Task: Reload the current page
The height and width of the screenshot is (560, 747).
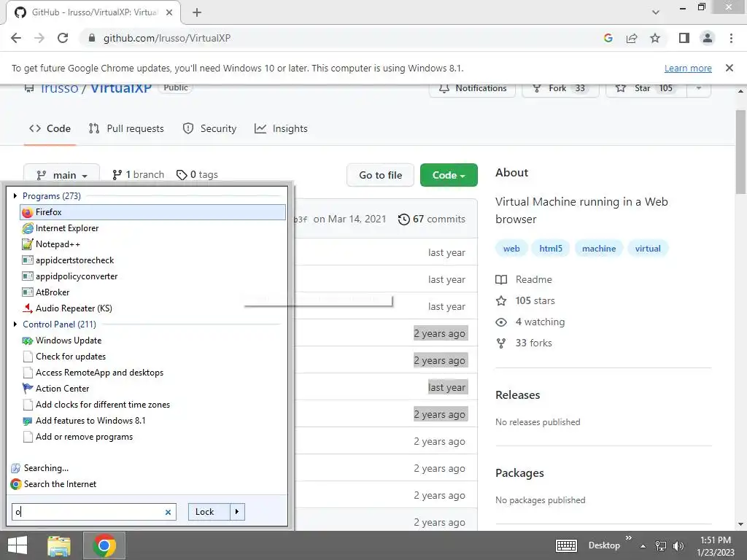Action: click(x=63, y=38)
